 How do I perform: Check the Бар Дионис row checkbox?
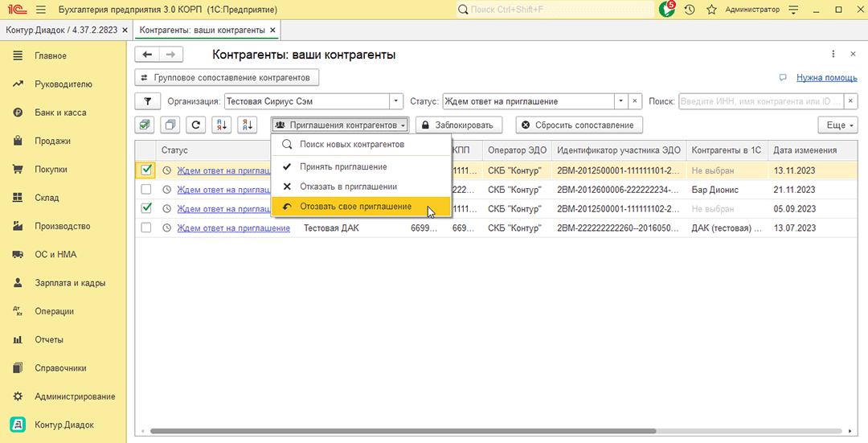(x=146, y=190)
